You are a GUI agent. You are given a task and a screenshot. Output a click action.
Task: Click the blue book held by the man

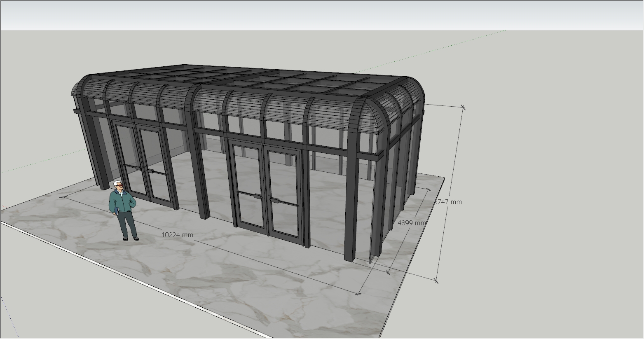pos(117,212)
